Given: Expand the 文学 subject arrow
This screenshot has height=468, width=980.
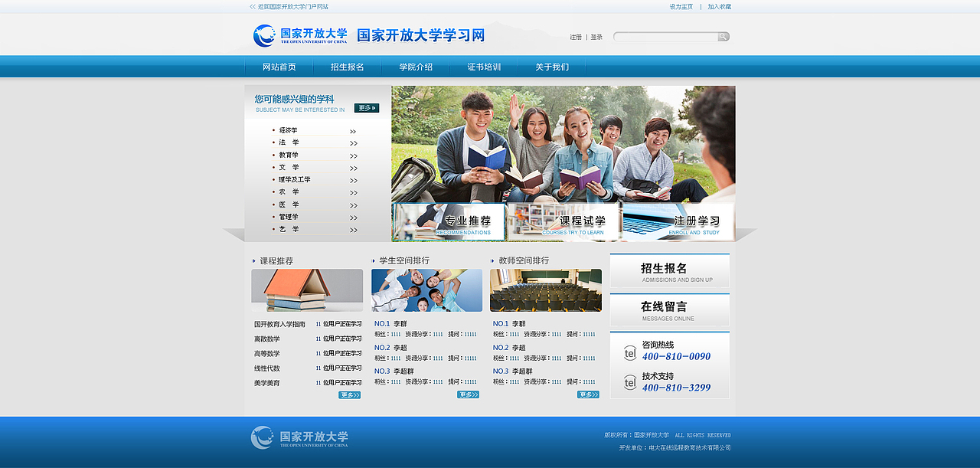Looking at the screenshot, I should point(354,169).
